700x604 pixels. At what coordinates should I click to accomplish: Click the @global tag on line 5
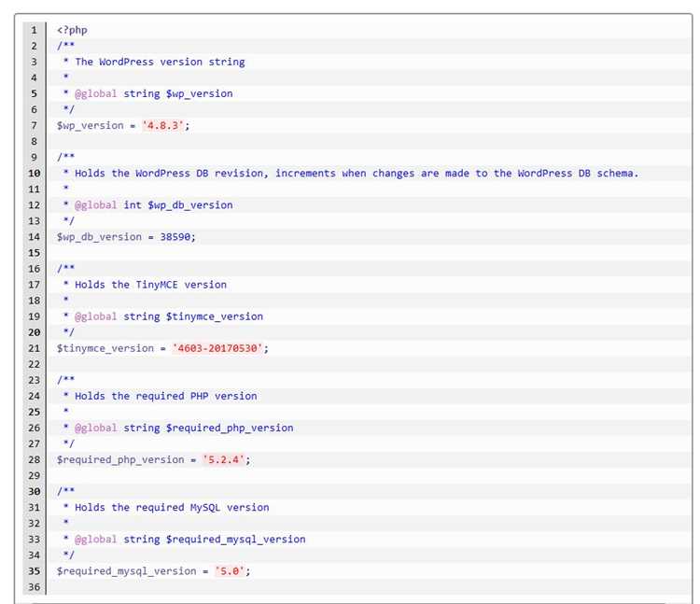click(x=95, y=93)
